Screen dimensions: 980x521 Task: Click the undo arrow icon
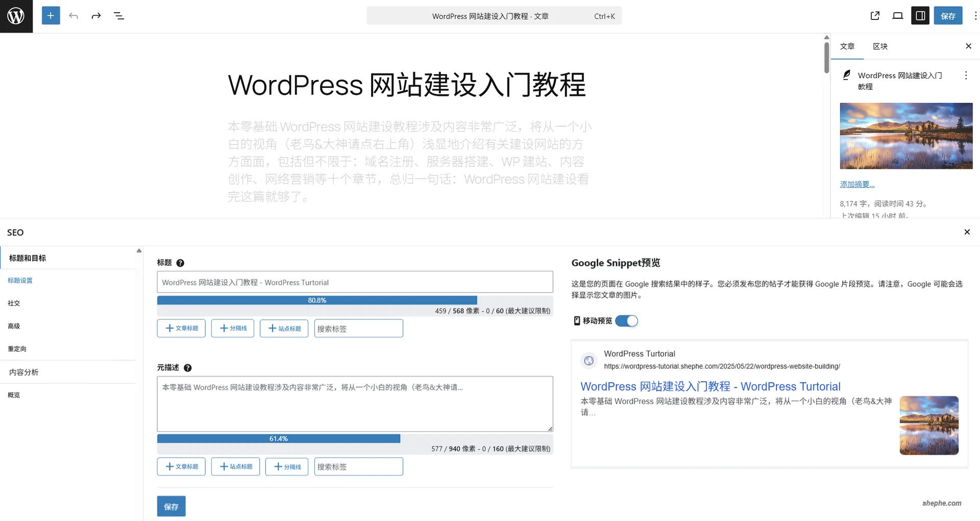[73, 16]
